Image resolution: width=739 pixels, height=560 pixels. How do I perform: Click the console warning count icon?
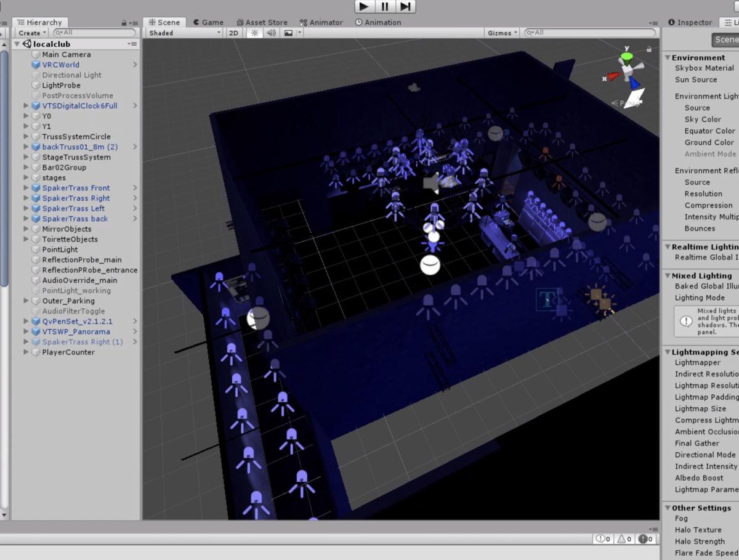(624, 539)
